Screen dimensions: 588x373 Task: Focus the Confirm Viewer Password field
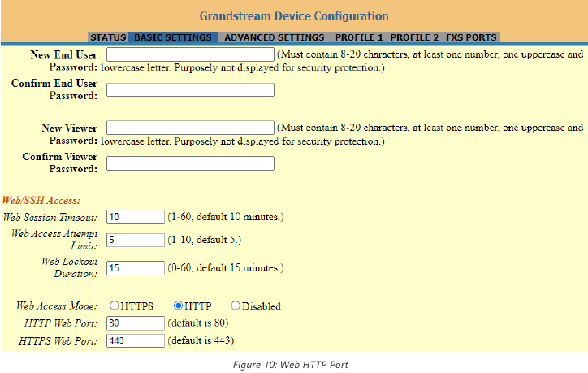(190, 163)
